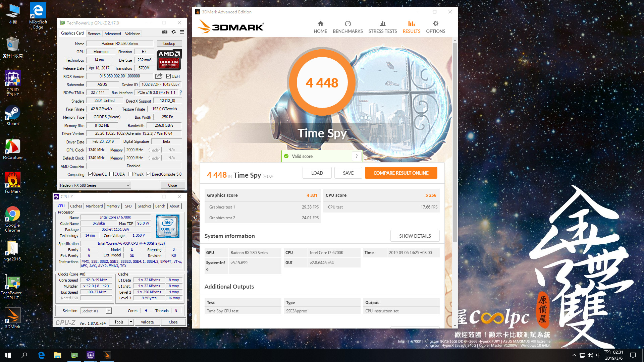The width and height of the screenshot is (644, 362).
Task: Click the Validate button in CPU-Z
Action: [147, 322]
